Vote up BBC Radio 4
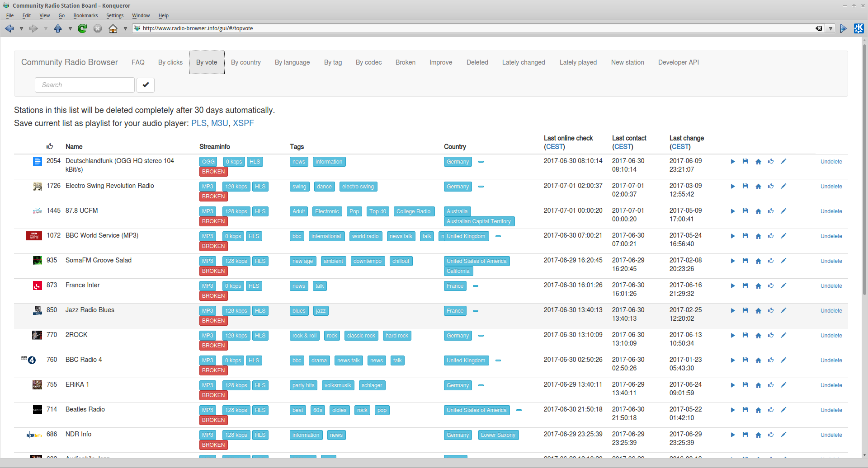 [771, 360]
